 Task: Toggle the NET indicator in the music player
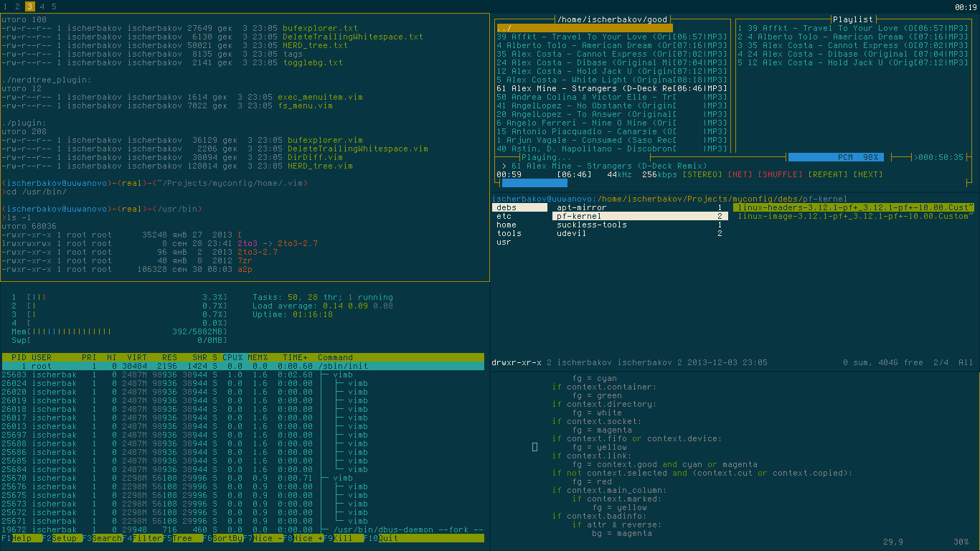tap(740, 174)
